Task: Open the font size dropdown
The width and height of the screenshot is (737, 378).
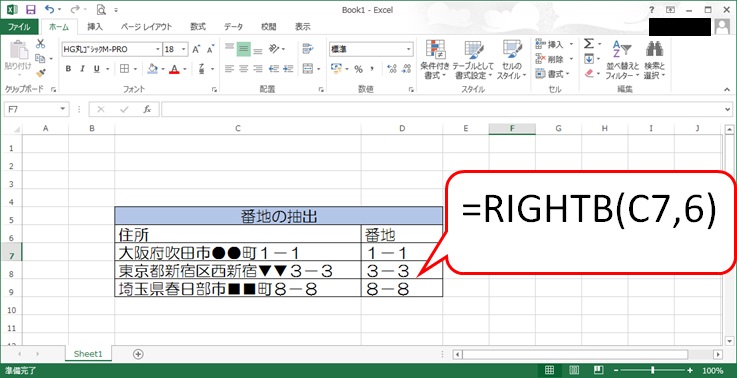Action: pos(183,49)
